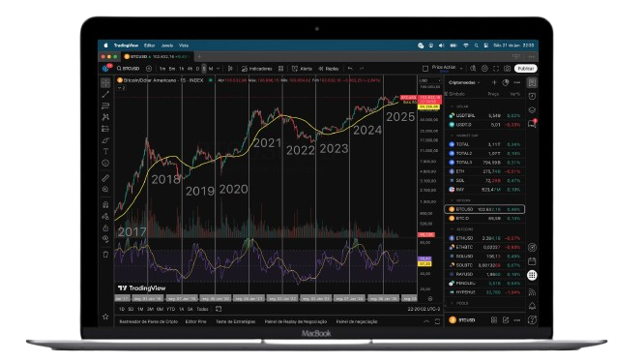Select the 1m timeframe
Screen dimensions: 644x363
click(x=162, y=69)
